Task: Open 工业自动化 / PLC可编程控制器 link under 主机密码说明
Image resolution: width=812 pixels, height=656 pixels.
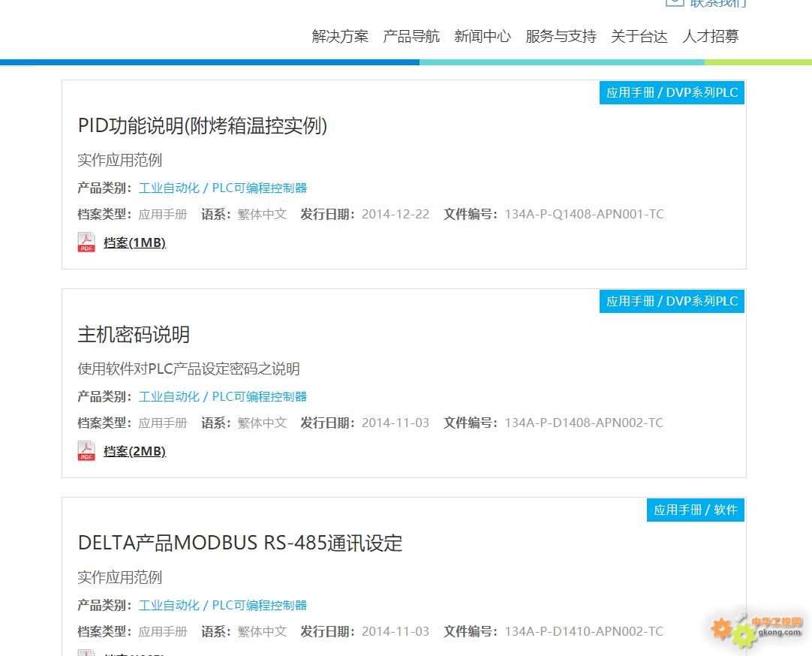Action: (223, 396)
